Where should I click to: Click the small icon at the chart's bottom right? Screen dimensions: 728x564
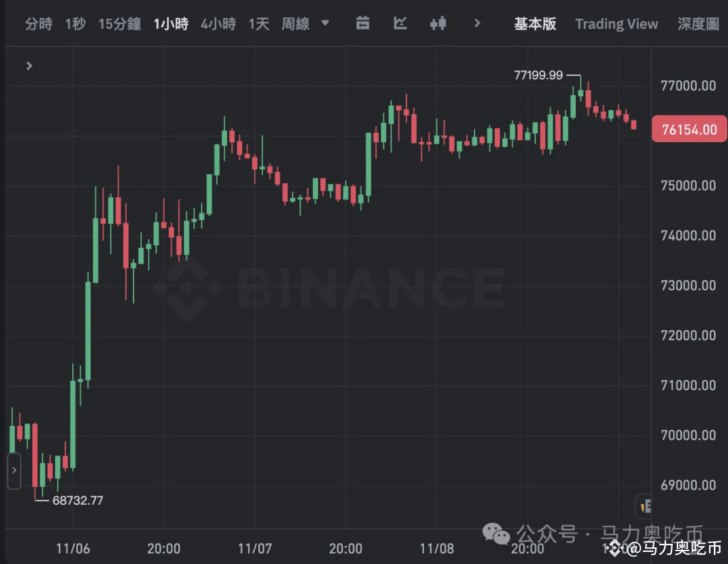[x=644, y=505]
